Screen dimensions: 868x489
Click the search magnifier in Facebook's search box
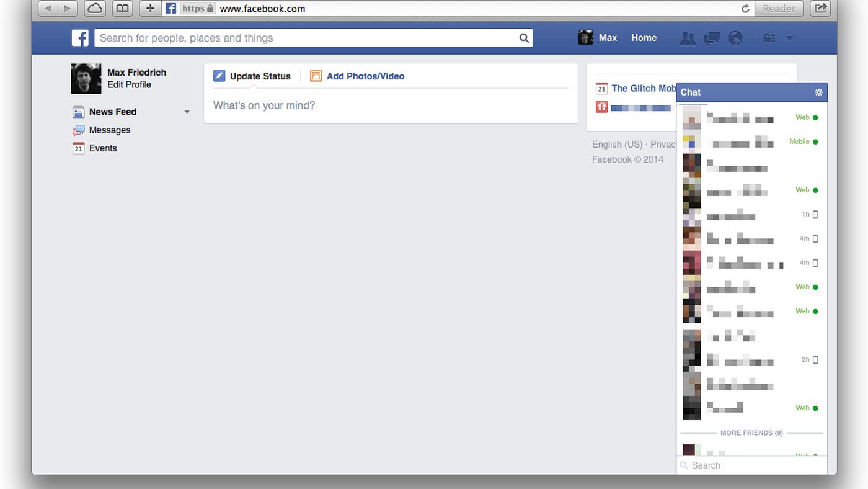(524, 38)
